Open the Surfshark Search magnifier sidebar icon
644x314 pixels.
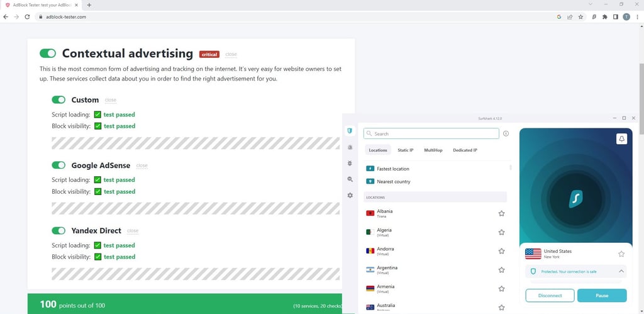click(x=350, y=179)
